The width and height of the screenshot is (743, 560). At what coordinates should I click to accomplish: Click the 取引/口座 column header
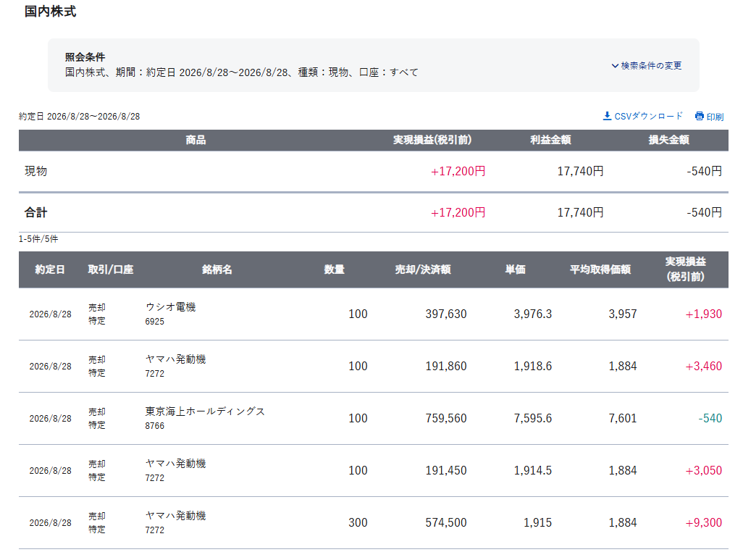pyautogui.click(x=110, y=269)
